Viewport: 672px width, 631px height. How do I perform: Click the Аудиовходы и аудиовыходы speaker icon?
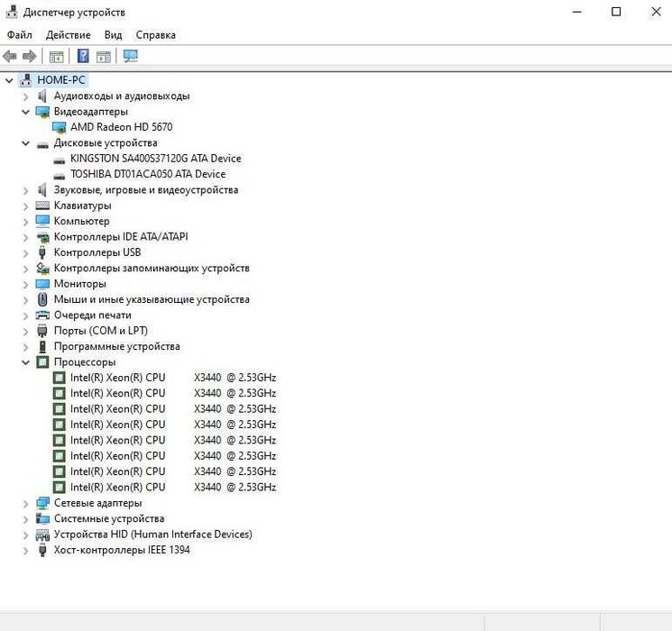pos(42,96)
